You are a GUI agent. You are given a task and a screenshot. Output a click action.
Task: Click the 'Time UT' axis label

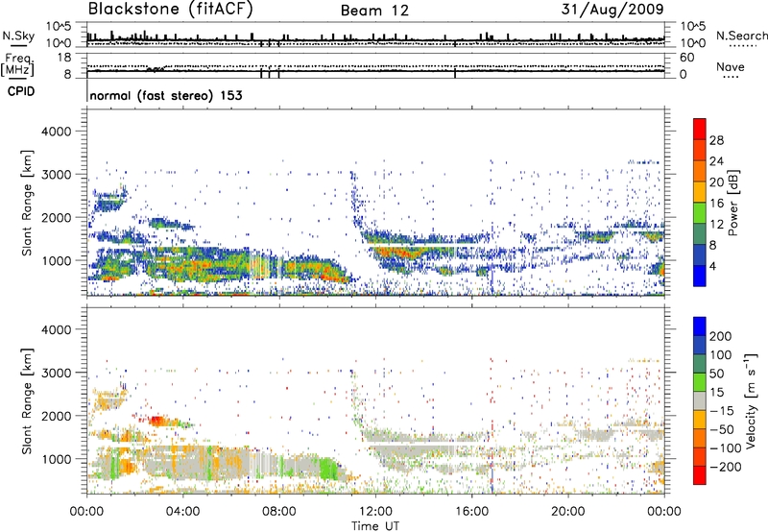pos(375,526)
